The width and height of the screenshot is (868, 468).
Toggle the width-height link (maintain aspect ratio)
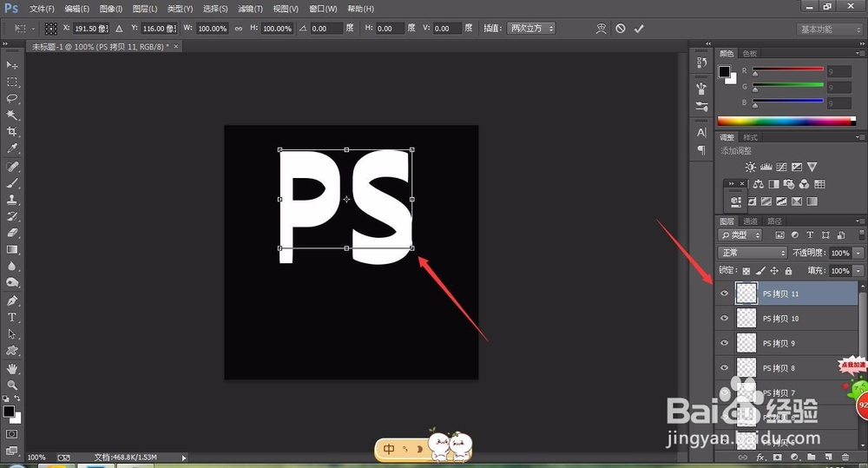click(x=239, y=29)
